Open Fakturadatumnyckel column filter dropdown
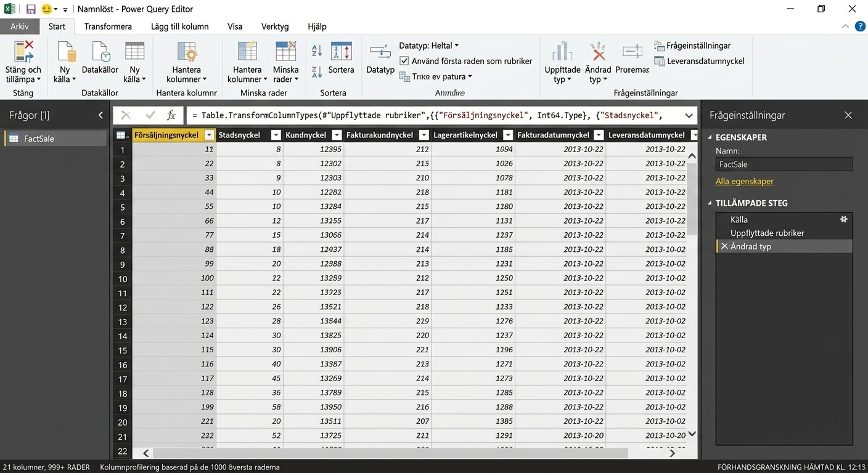Viewport: 868px width, 473px height. point(598,135)
